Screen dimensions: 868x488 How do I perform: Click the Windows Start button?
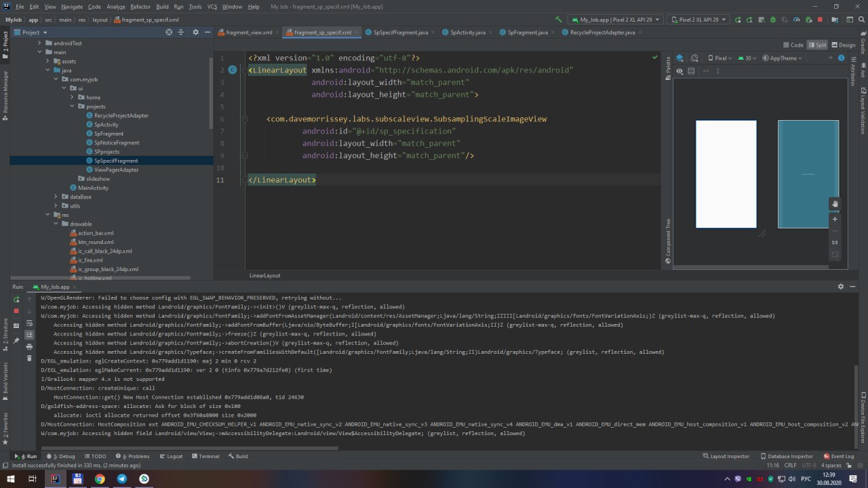coord(10,479)
